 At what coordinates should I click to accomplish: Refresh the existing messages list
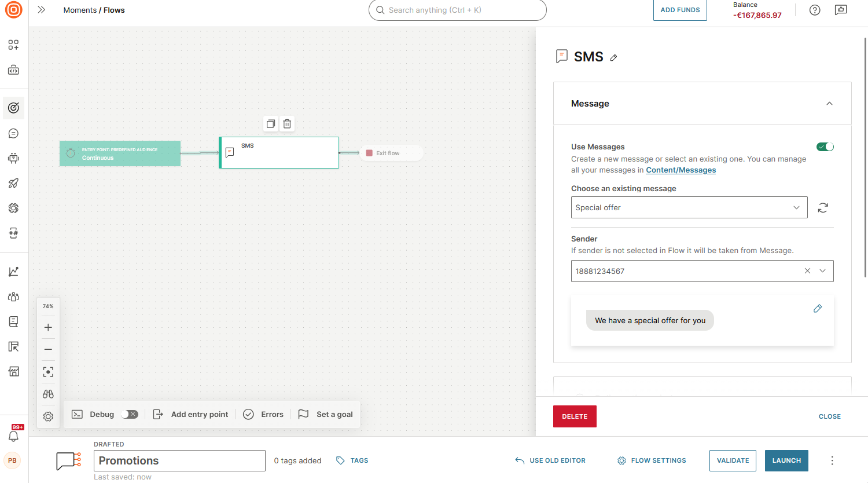pos(823,207)
